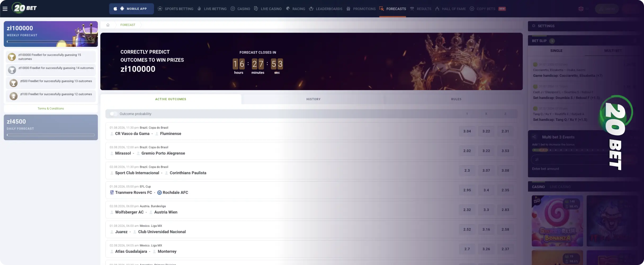This screenshot has width=644, height=265.
Task: Select the Single bet slip tab
Action: 556,51
